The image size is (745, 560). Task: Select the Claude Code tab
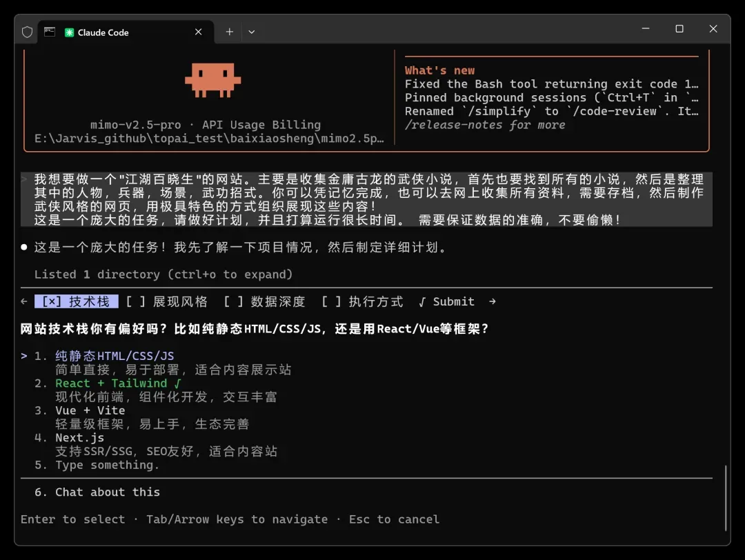(126, 32)
